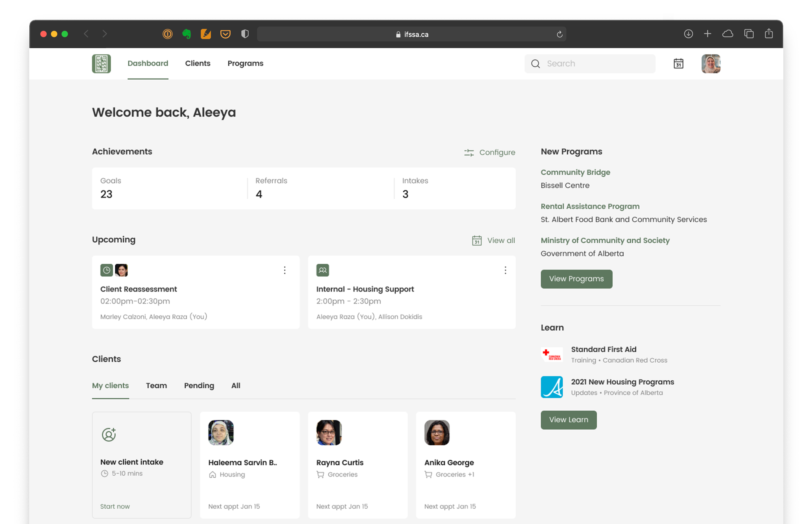Image resolution: width=812 pixels, height=524 pixels.
Task: Open the Clients nav tab
Action: tap(198, 64)
